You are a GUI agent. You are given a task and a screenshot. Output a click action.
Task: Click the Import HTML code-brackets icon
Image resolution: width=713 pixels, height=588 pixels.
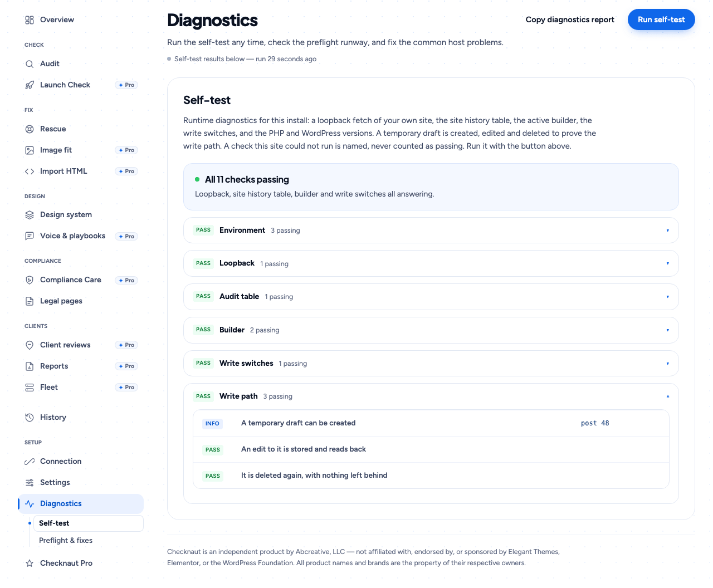click(30, 171)
